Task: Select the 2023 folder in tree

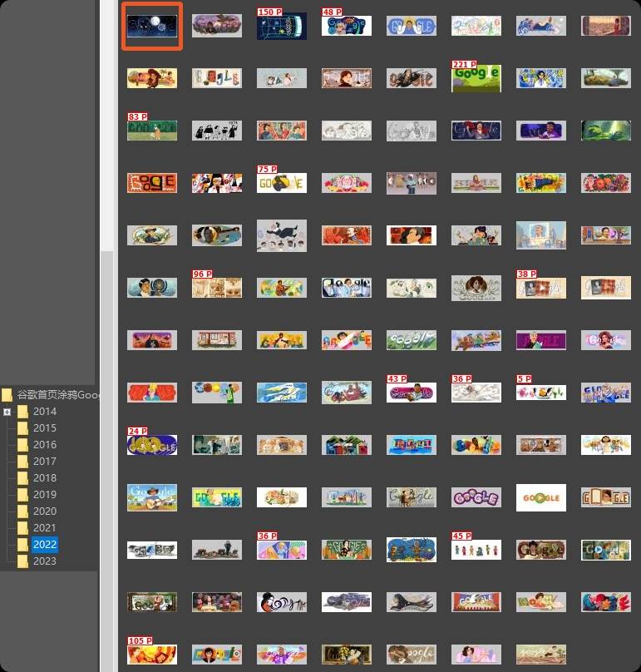Action: 45,561
